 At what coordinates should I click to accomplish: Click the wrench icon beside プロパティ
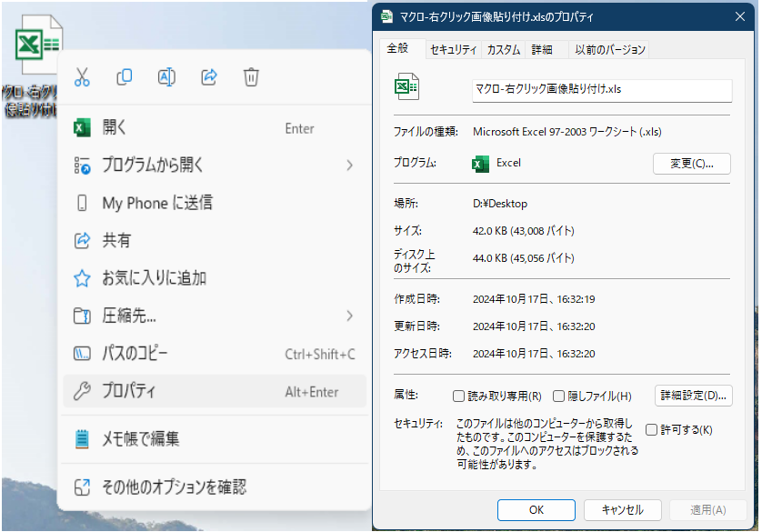(83, 392)
